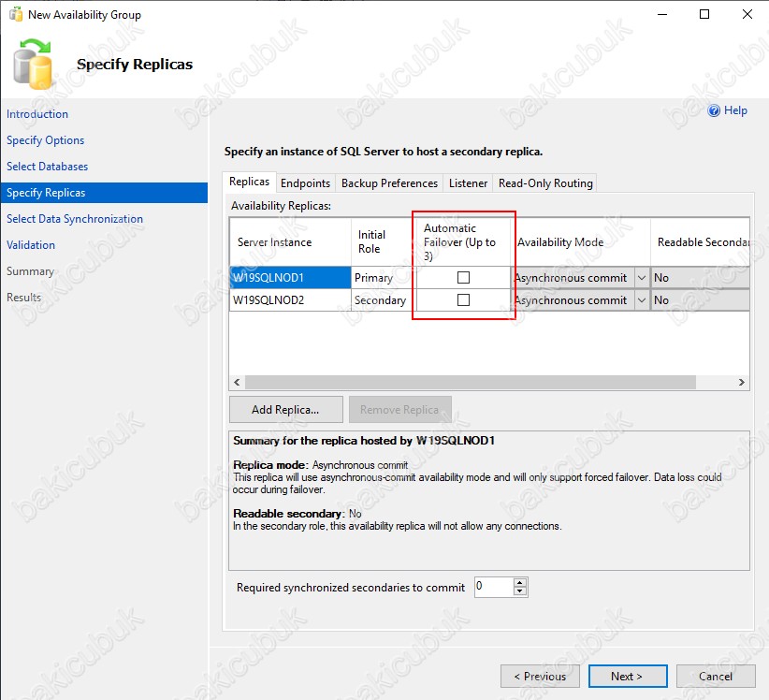Increase required synchronized secondaries value

[x=521, y=583]
